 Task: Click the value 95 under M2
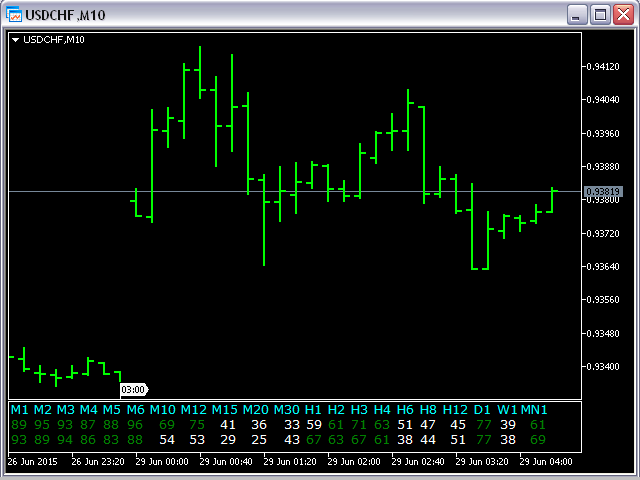tap(42, 425)
